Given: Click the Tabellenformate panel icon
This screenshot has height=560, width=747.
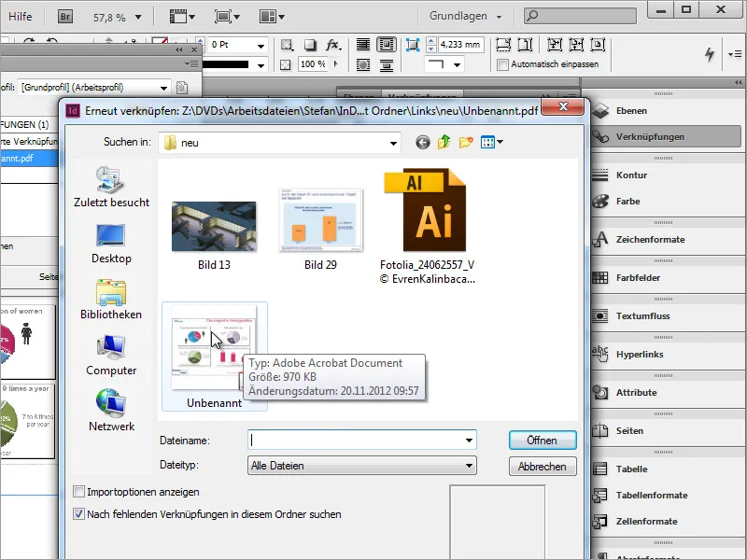Looking at the screenshot, I should pyautogui.click(x=600, y=496).
